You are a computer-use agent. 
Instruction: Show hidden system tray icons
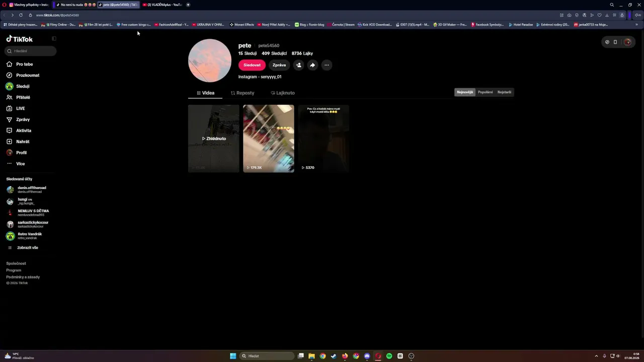click(x=596, y=356)
